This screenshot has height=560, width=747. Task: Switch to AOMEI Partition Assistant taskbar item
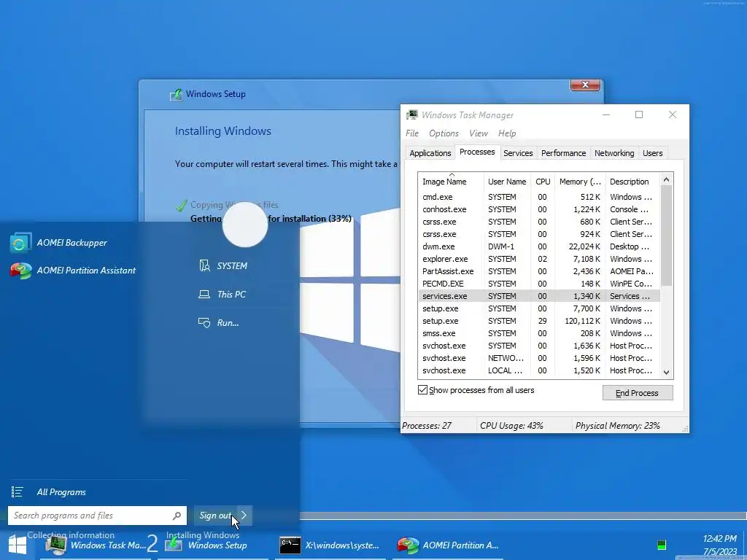(448, 545)
